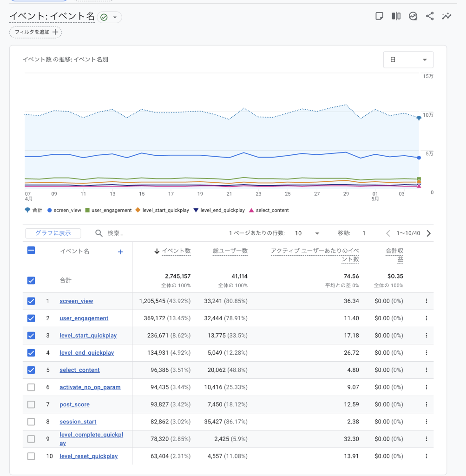Click the イベント数 column header
The height and width of the screenshot is (476, 466).
point(176,251)
